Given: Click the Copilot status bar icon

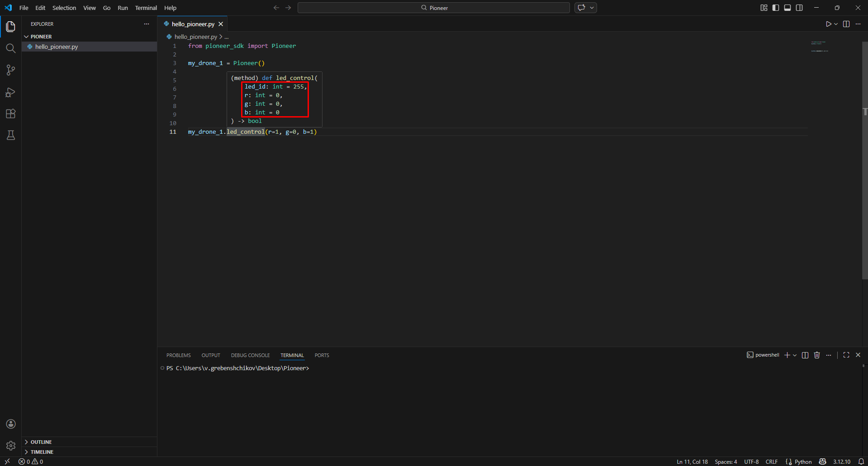Looking at the screenshot, I should (823, 461).
